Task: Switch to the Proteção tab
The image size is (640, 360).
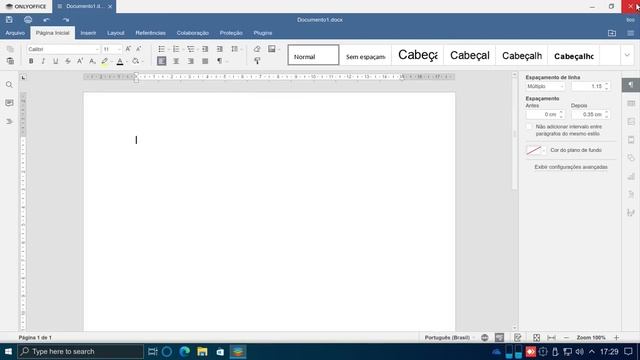Action: (231, 33)
